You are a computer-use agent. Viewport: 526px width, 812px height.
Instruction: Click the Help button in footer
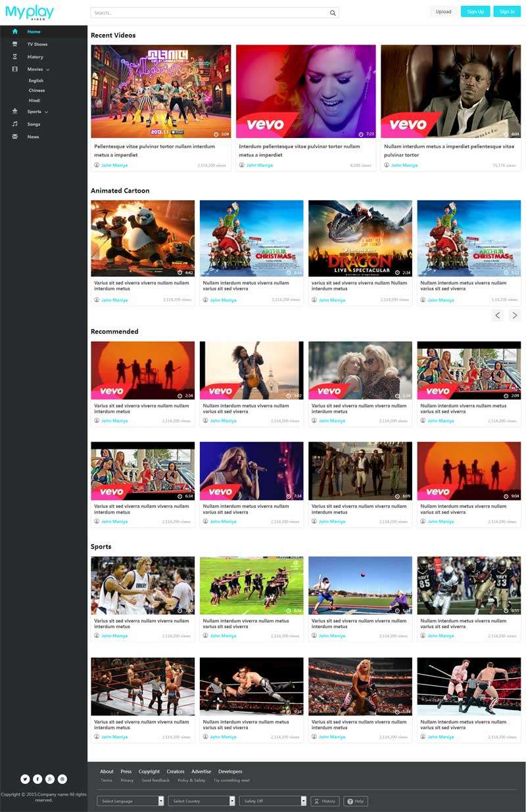pos(356,801)
